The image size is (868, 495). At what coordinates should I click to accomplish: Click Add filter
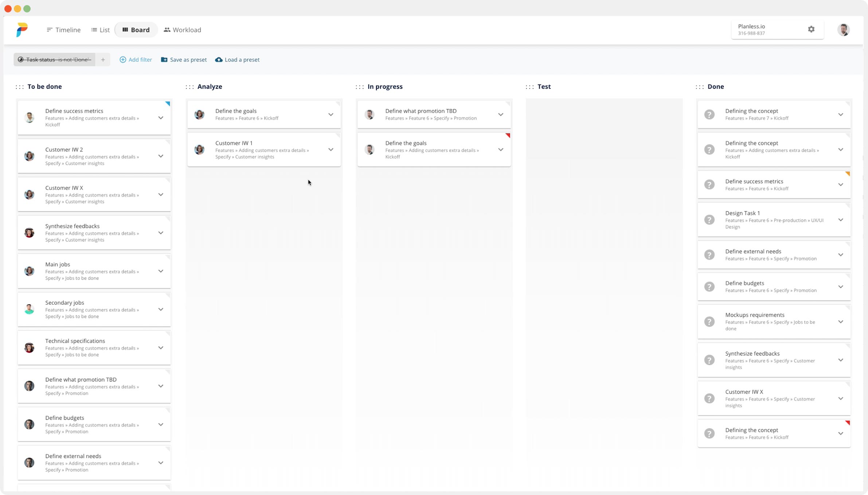[x=136, y=60]
